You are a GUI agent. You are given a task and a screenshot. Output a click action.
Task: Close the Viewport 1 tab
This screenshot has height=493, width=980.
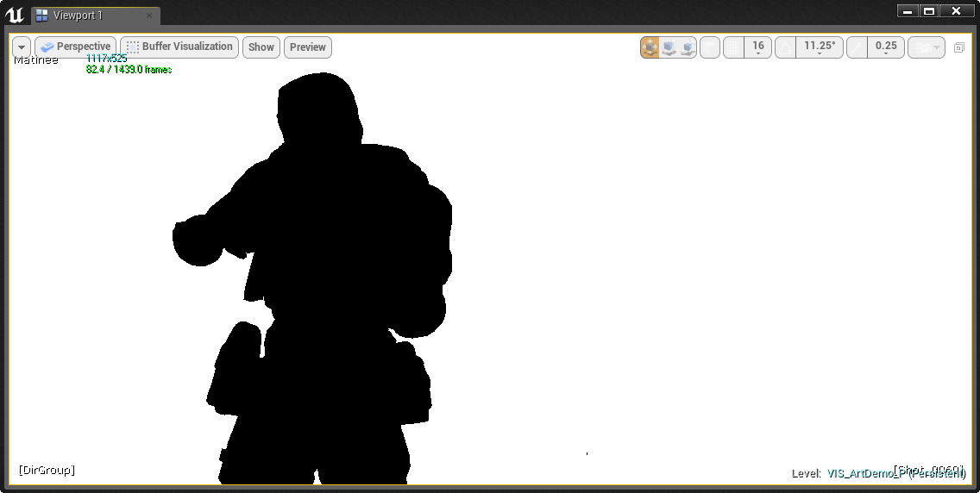pos(148,16)
